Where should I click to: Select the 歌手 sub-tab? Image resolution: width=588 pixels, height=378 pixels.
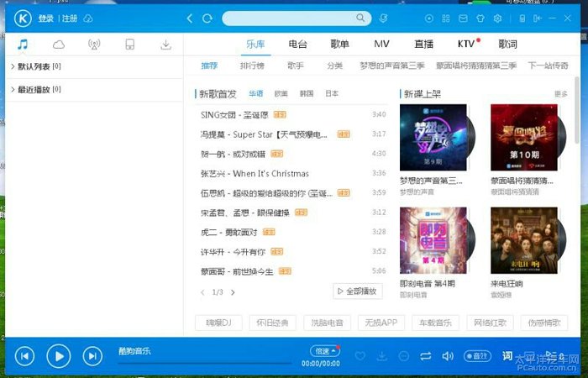point(296,66)
